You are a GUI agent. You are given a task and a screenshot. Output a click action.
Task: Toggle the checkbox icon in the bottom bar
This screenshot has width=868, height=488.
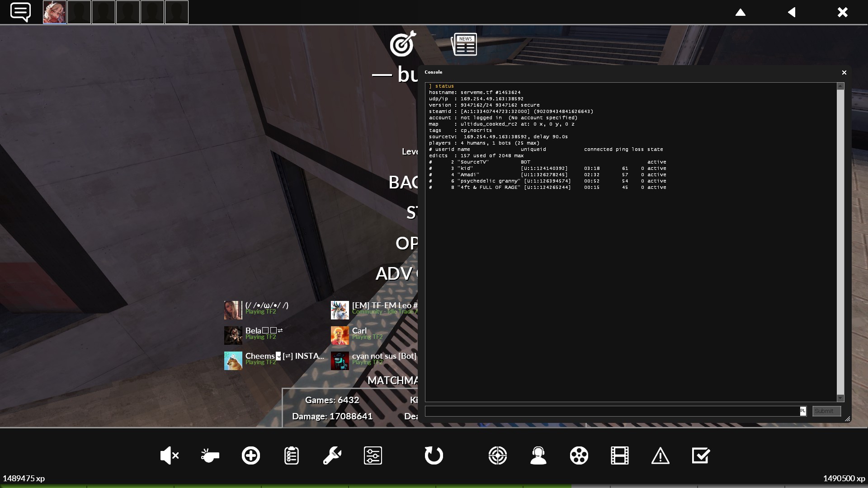pyautogui.click(x=701, y=455)
